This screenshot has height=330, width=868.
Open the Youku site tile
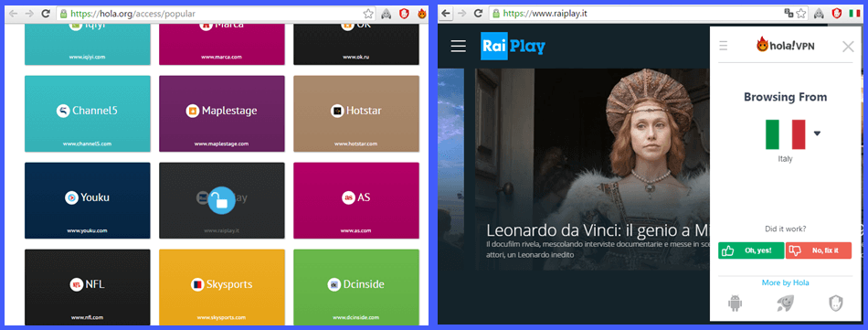[88, 200]
